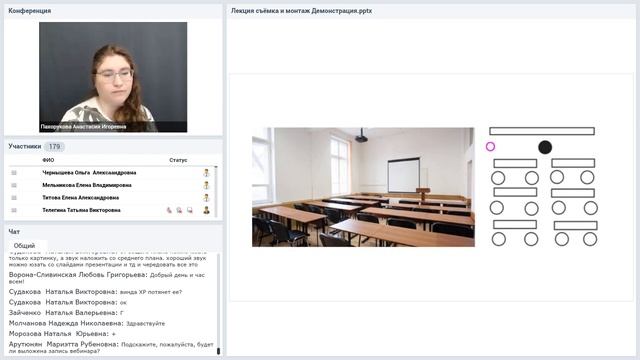This screenshot has width=640, height=360.
Task: Sort participants by the ФИО column header
Action: (x=48, y=160)
